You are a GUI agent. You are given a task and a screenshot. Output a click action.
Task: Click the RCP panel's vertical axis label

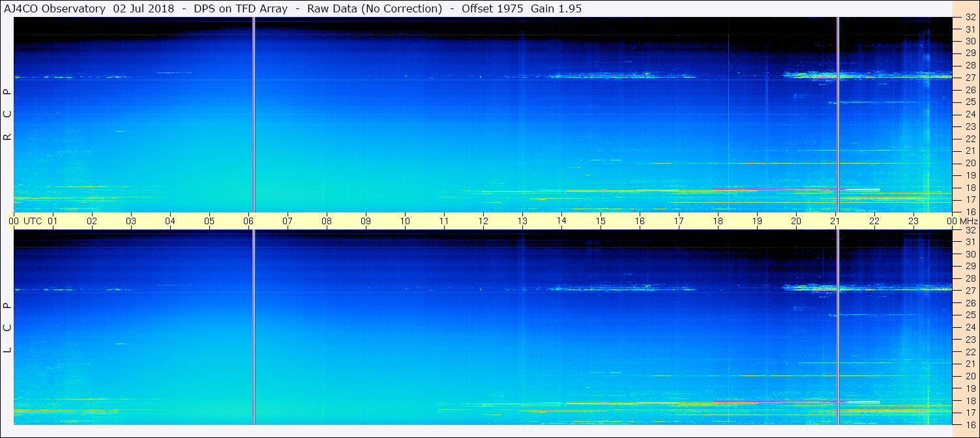[8, 114]
